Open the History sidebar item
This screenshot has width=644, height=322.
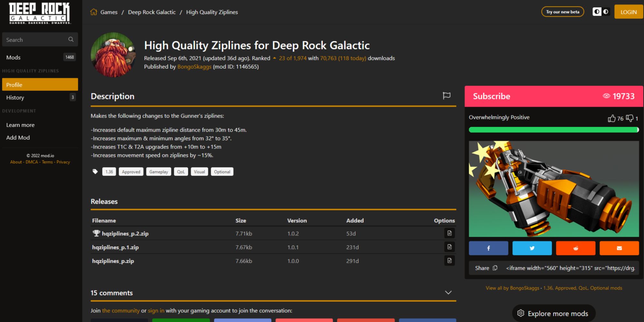tap(40, 97)
